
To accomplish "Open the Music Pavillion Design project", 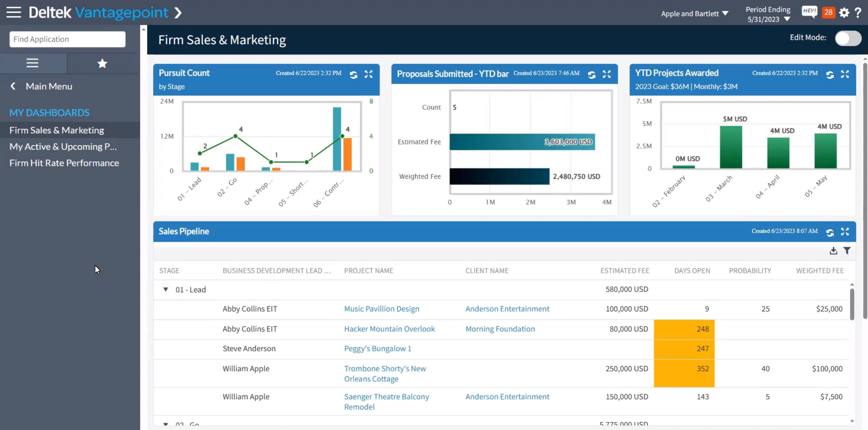I will 382,309.
